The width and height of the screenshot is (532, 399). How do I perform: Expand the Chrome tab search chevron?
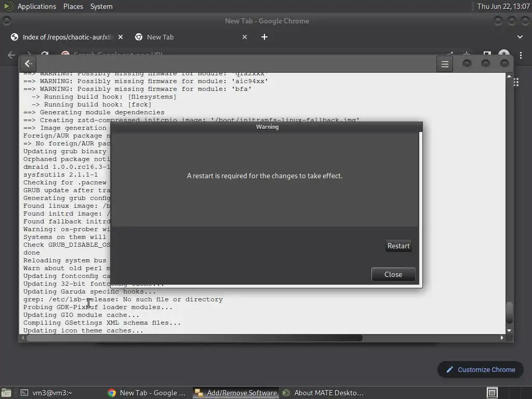tap(520, 37)
